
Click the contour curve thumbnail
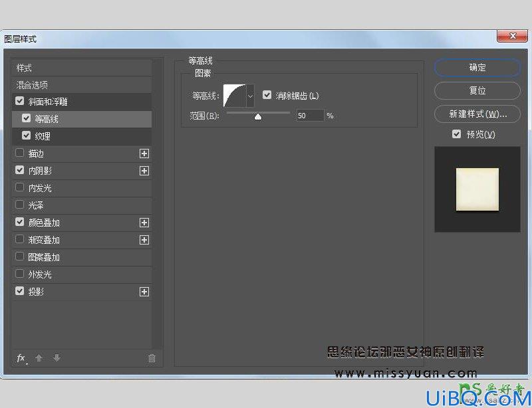tap(235, 96)
